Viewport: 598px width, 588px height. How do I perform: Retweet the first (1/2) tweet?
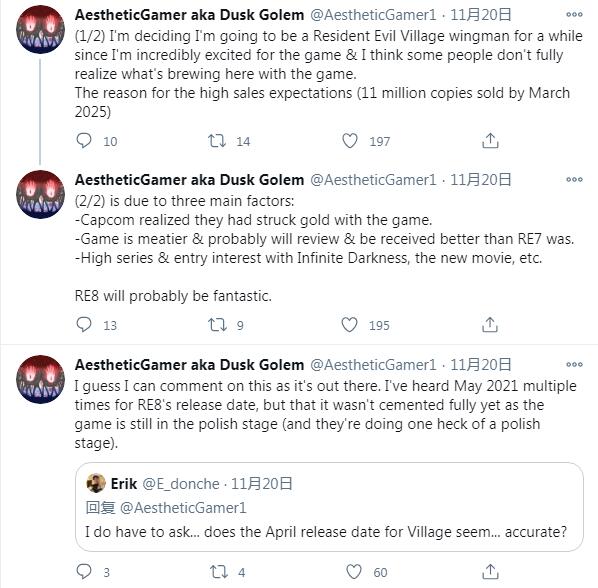217,141
